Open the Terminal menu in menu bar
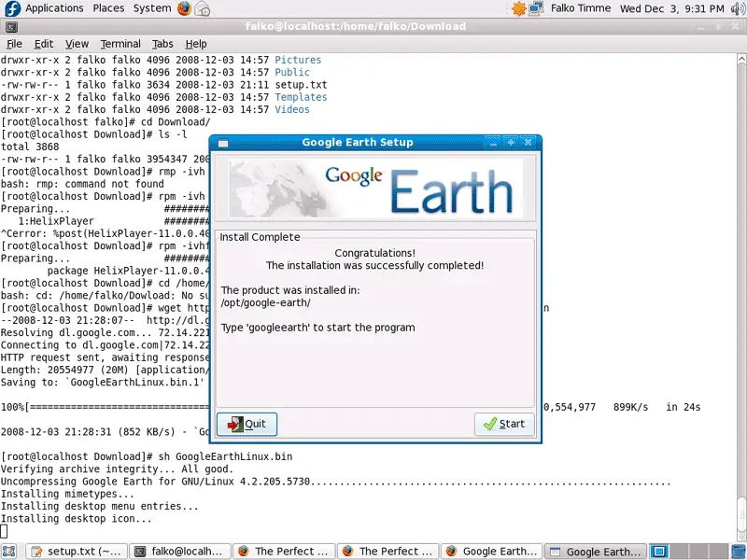The height and width of the screenshot is (560, 747). tap(120, 44)
